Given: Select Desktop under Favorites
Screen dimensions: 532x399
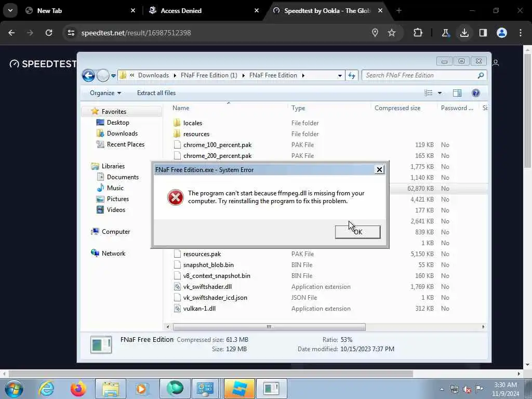Looking at the screenshot, I should tap(118, 123).
